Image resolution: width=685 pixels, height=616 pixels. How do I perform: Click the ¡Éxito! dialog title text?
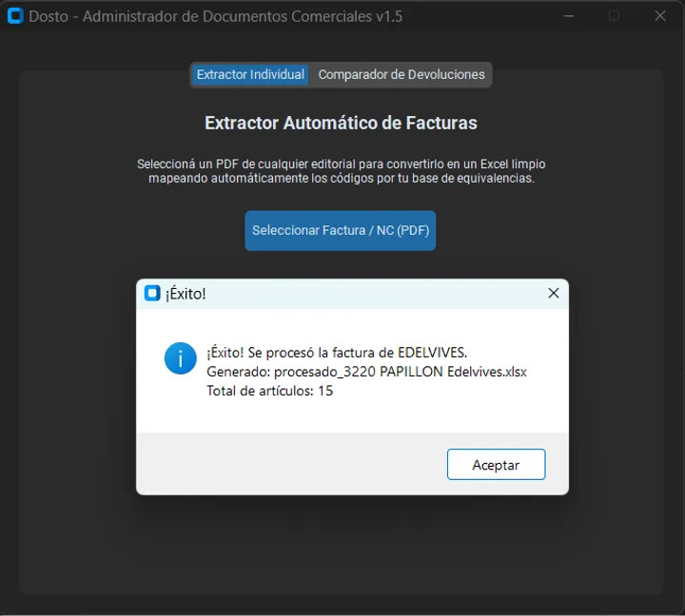point(186,294)
